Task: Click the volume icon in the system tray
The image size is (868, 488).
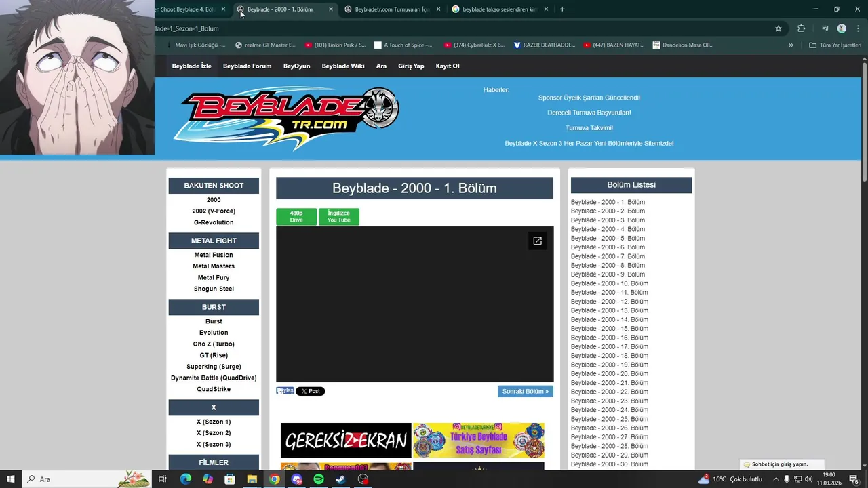Action: tap(808, 479)
